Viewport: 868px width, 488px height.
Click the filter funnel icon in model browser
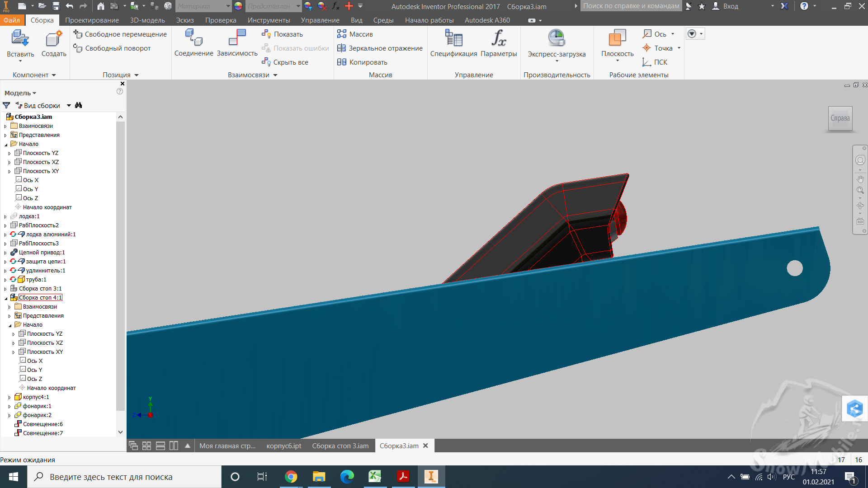6,105
